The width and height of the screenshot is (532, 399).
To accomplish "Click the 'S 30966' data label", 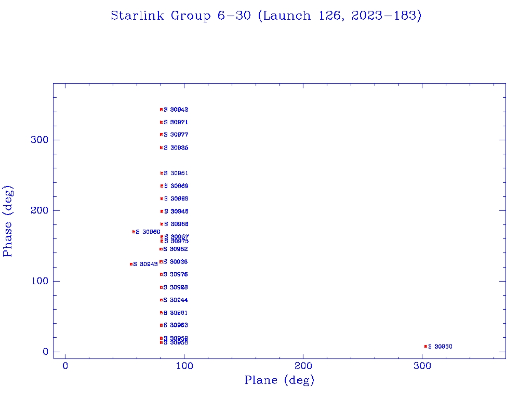I will (x=177, y=224).
